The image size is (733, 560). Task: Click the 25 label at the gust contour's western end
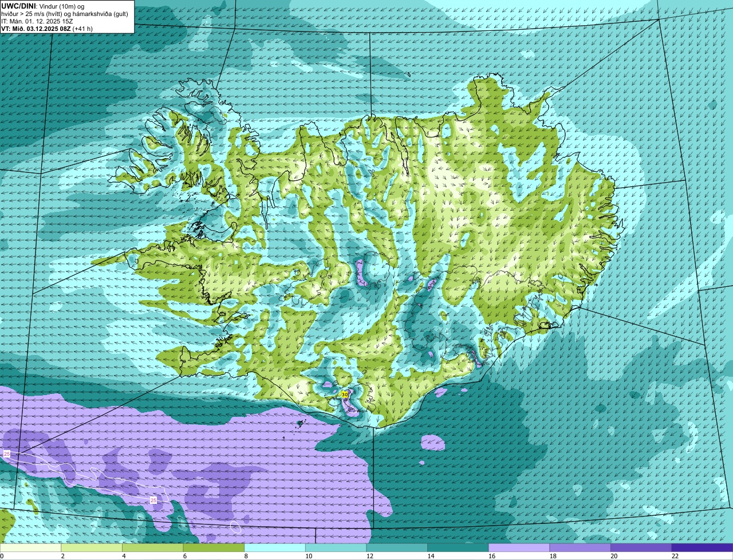pos(7,453)
